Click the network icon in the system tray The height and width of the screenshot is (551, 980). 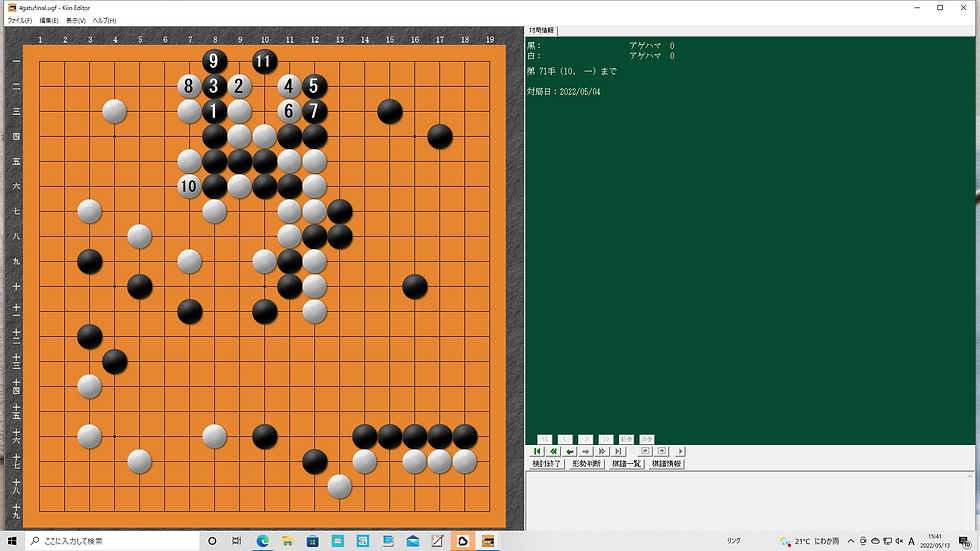click(x=887, y=541)
